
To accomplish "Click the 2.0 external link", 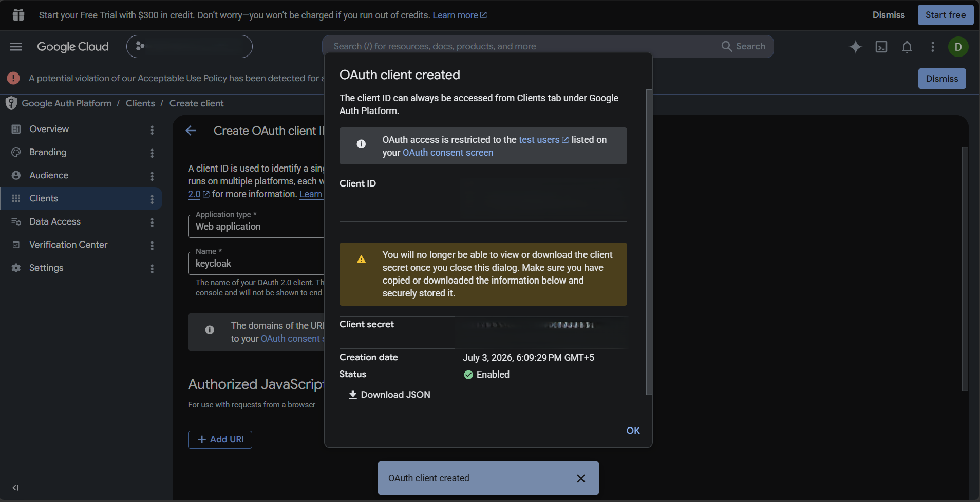I will [198, 194].
